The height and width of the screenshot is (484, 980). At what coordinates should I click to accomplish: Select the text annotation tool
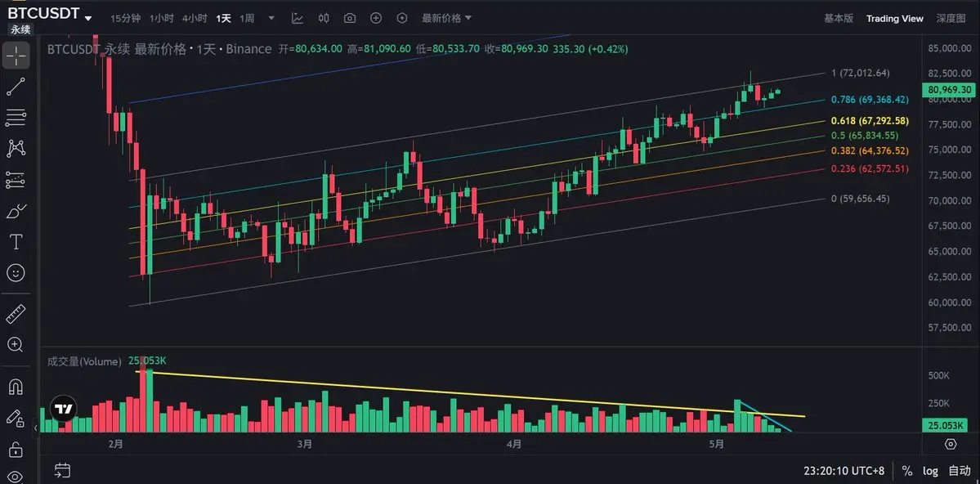(x=16, y=242)
